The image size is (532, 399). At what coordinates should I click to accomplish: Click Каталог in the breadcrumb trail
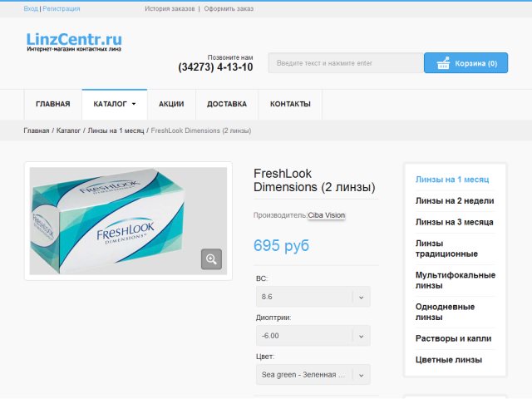pos(68,131)
